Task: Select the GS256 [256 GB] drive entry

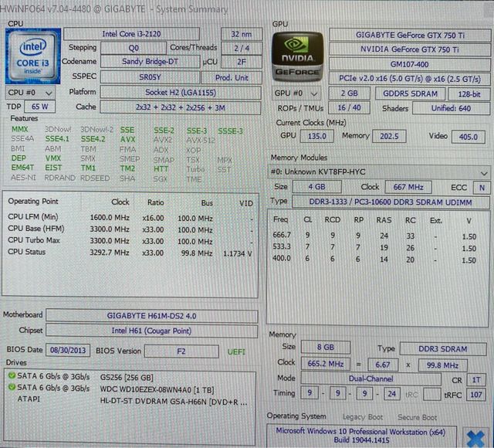Action: click(x=127, y=378)
